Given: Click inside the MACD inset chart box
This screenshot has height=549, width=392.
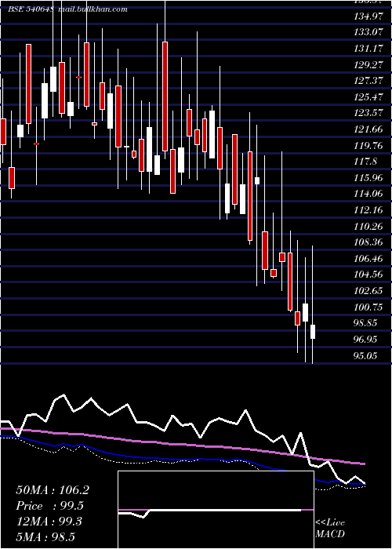Looking at the screenshot, I should [216, 510].
